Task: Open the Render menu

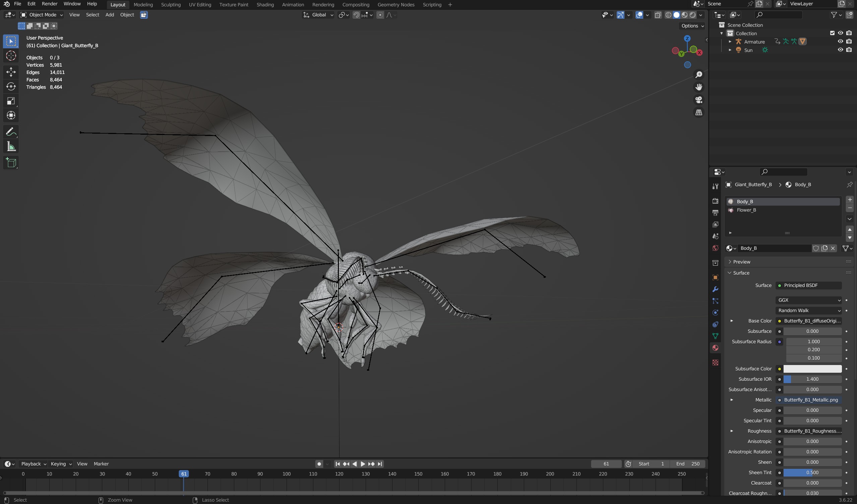Action: (x=49, y=4)
